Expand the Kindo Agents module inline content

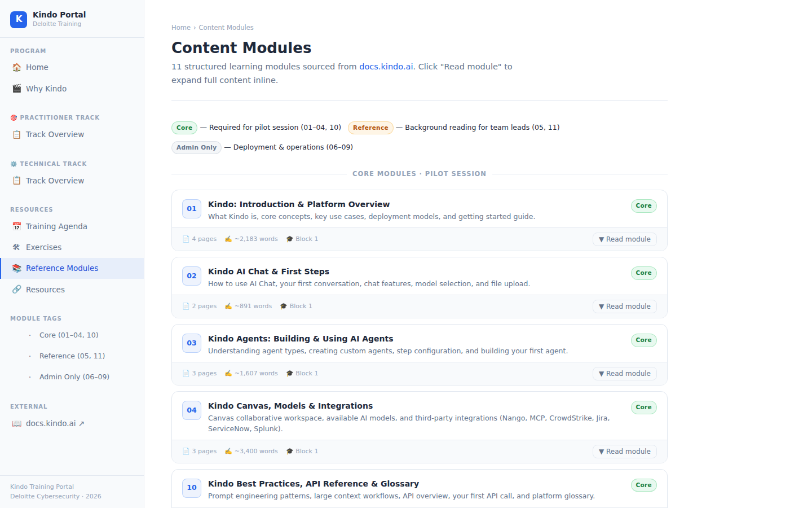point(624,373)
